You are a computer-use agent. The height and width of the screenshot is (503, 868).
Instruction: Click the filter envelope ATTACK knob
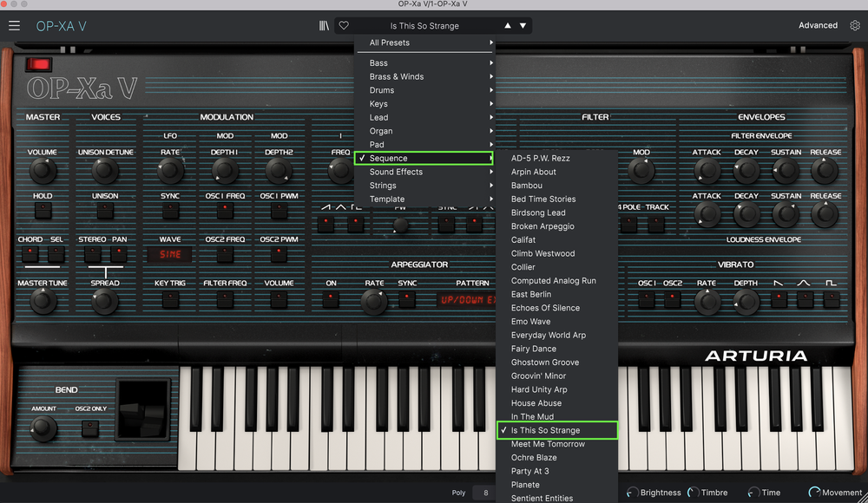[x=707, y=171]
